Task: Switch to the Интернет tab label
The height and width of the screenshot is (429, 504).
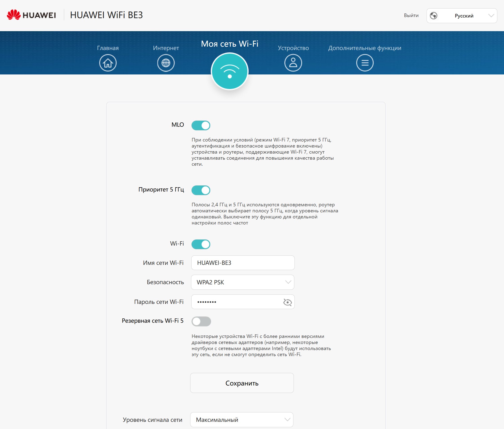Action: (x=166, y=48)
